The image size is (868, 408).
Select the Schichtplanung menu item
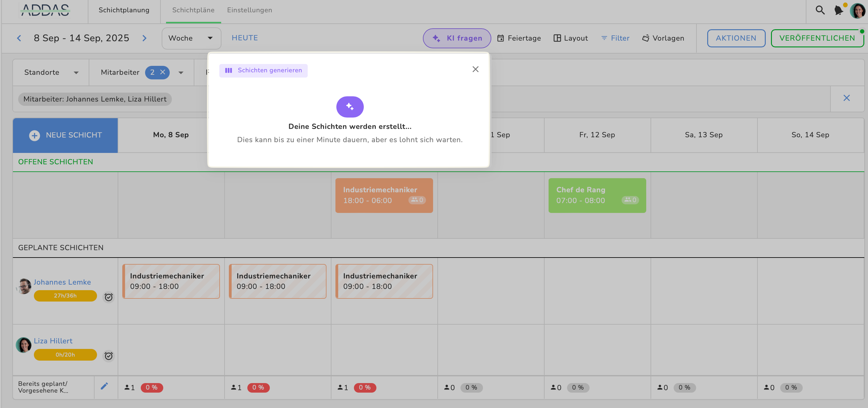pyautogui.click(x=124, y=10)
